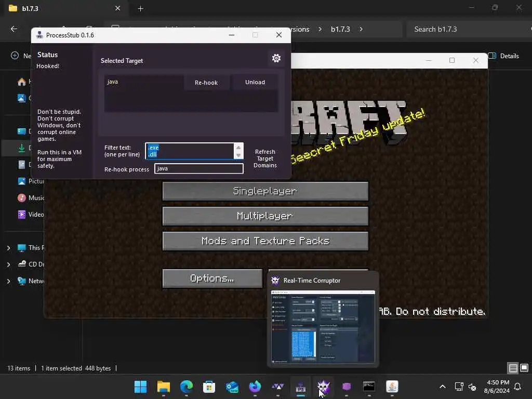Click the Filter text down arrow
This screenshot has width=532, height=399.
[x=238, y=155]
